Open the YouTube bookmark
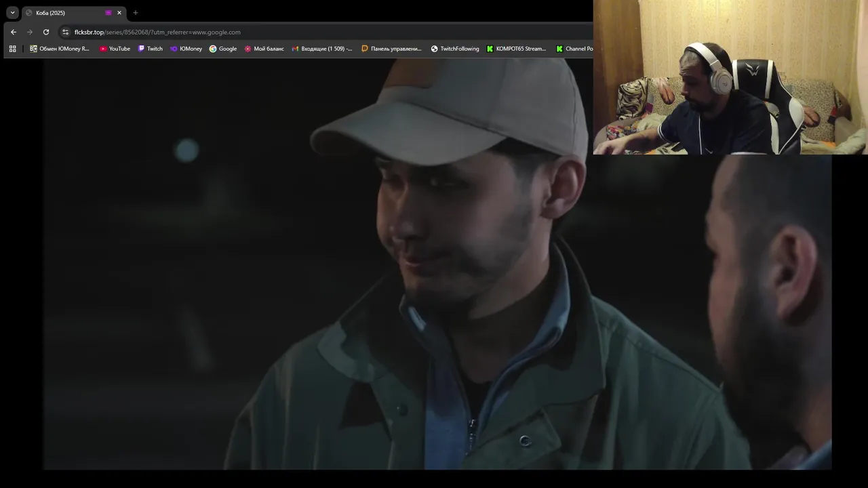Viewport: 868px width, 488px height. 115,49
